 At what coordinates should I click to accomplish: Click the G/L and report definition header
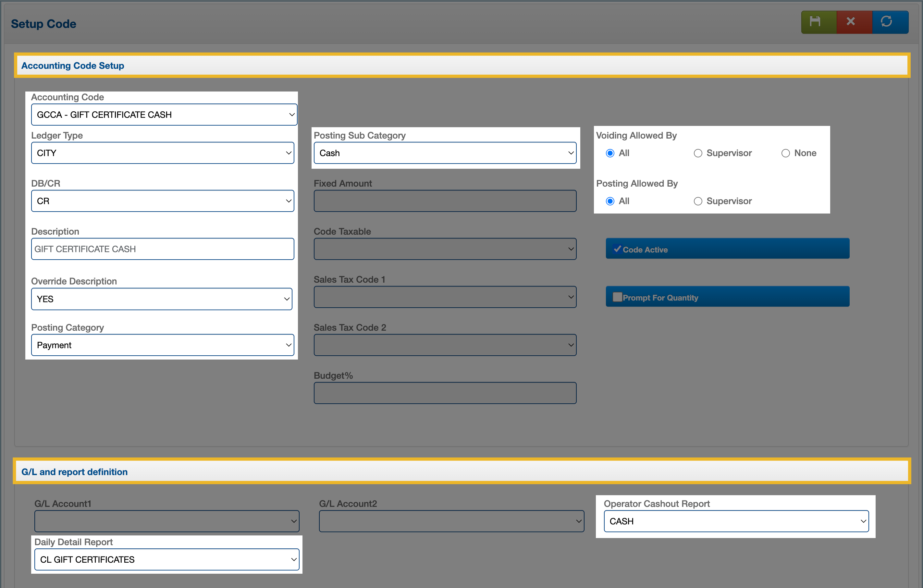(x=74, y=472)
